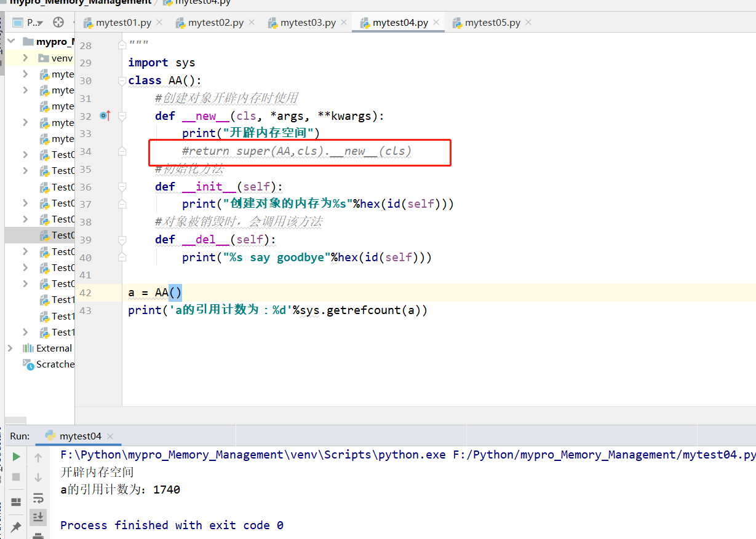Fold the __new__ method at line 32
Viewport: 756px width, 539px height.
click(x=122, y=116)
